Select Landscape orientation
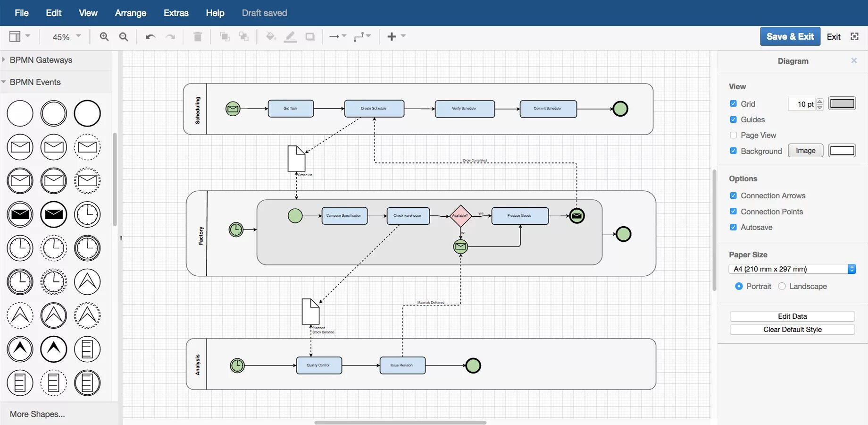868x425 pixels. click(x=782, y=286)
